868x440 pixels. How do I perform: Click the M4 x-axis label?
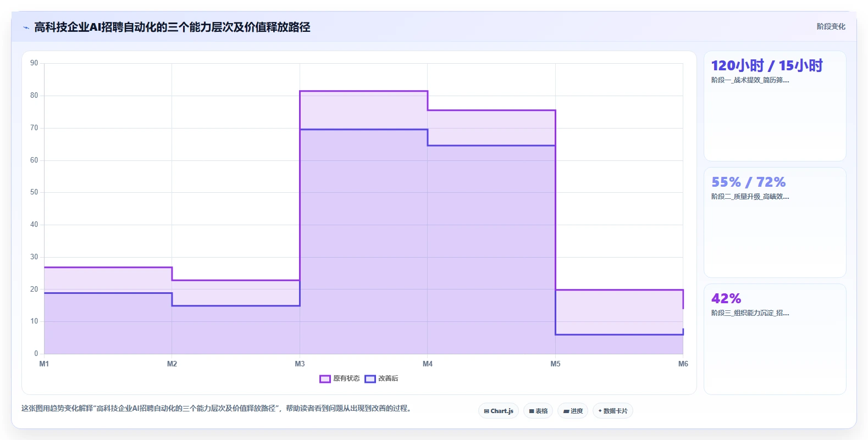[428, 364]
